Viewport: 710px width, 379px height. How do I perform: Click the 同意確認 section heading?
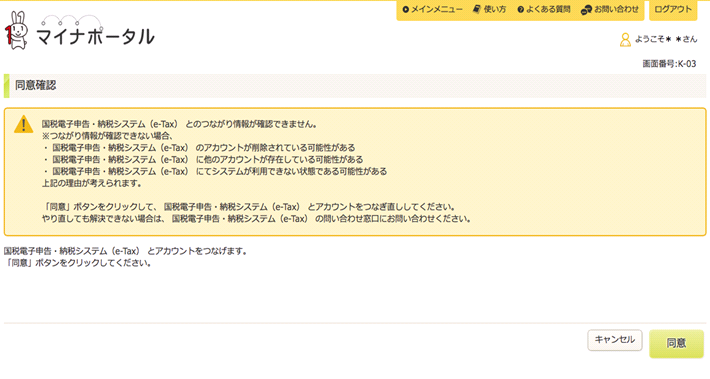point(35,85)
